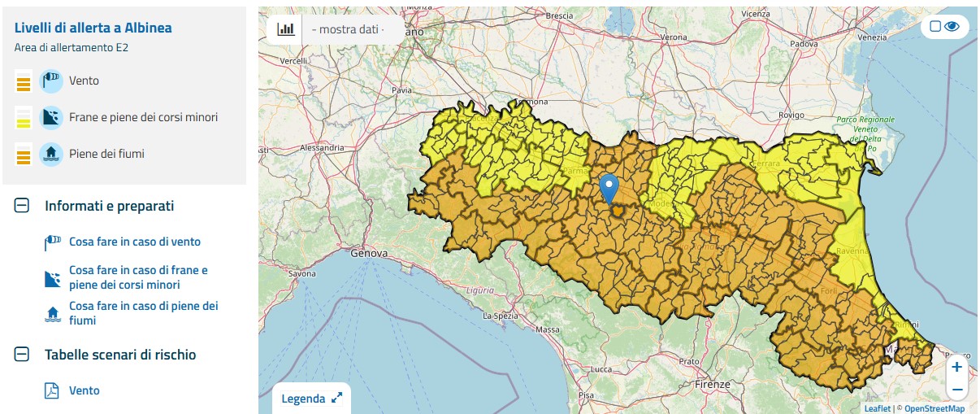Click the Piene dei fiumi flood icon

(51, 153)
